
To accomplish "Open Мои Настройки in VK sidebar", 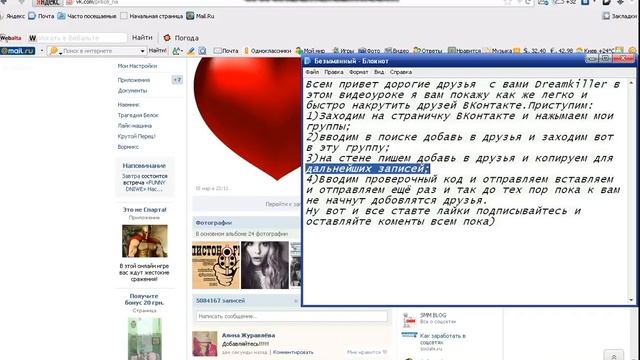I will [137, 66].
